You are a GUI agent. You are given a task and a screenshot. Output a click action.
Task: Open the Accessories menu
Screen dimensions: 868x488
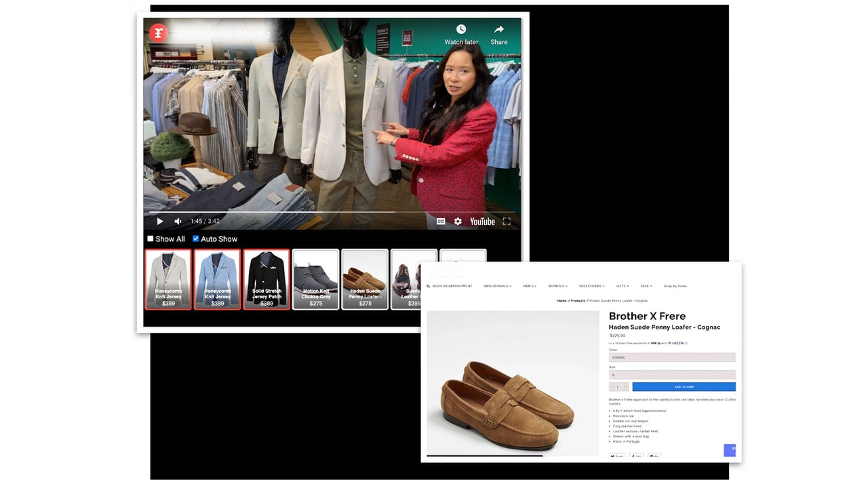tap(591, 286)
